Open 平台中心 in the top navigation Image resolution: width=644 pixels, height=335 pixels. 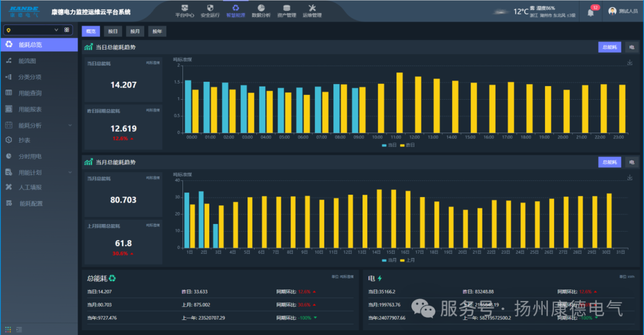point(184,11)
